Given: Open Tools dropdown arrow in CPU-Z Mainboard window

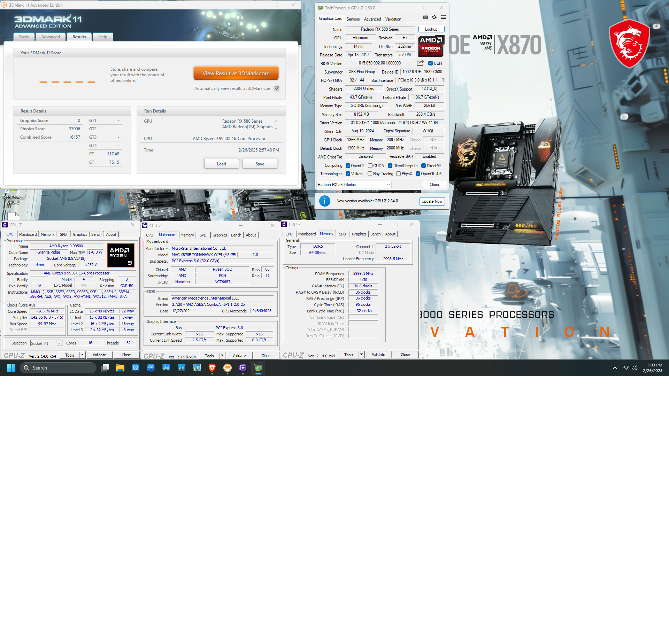Looking at the screenshot, I should (x=222, y=356).
